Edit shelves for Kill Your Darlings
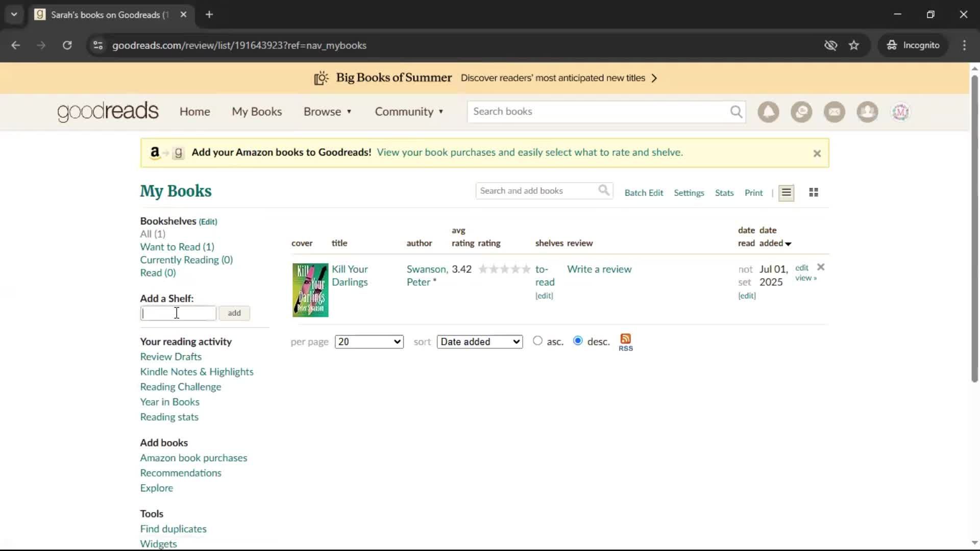The width and height of the screenshot is (980, 551). [x=544, y=296]
